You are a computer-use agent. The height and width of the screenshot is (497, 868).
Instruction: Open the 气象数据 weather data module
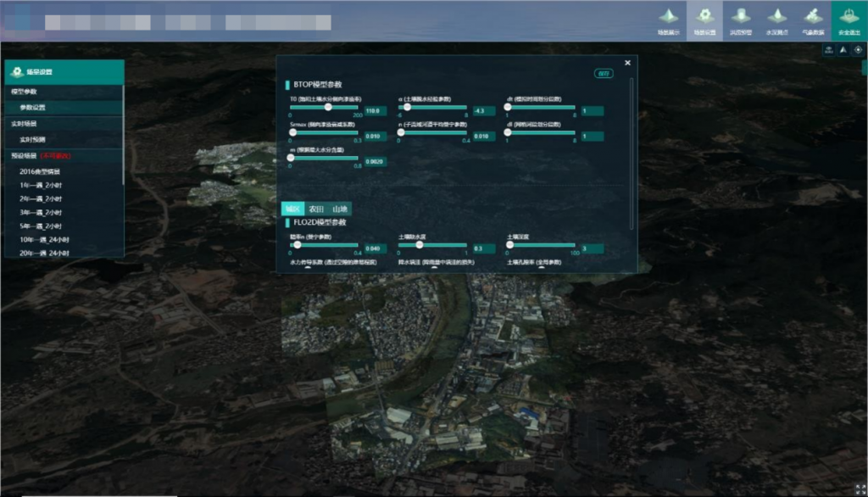point(813,21)
